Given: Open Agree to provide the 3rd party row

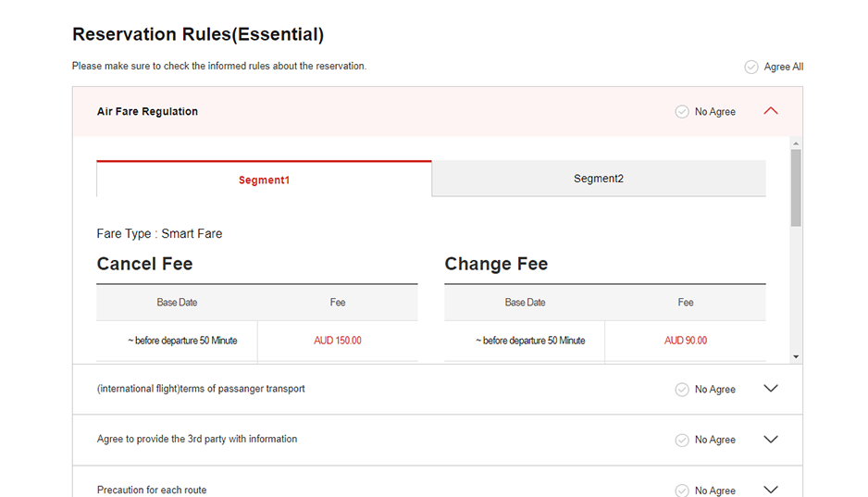Looking at the screenshot, I should pyautogui.click(x=197, y=439).
